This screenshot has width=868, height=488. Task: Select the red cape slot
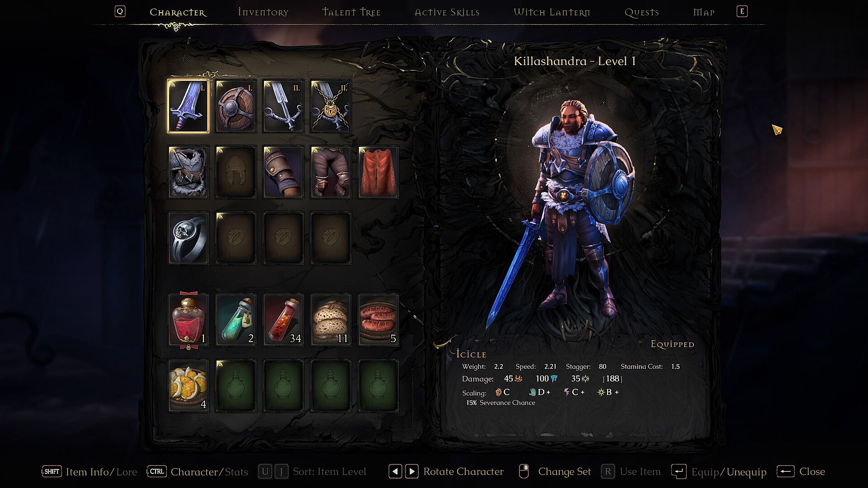click(378, 172)
